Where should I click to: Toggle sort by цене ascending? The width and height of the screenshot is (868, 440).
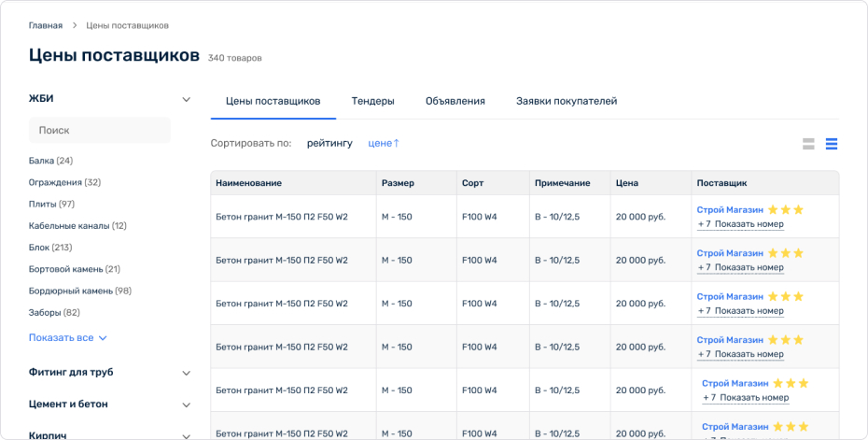tap(383, 143)
